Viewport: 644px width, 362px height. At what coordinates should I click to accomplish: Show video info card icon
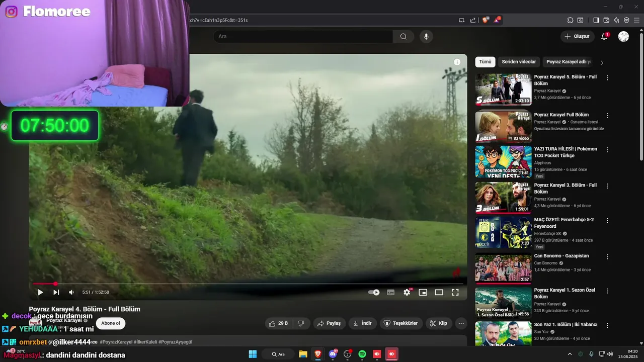[x=457, y=62]
